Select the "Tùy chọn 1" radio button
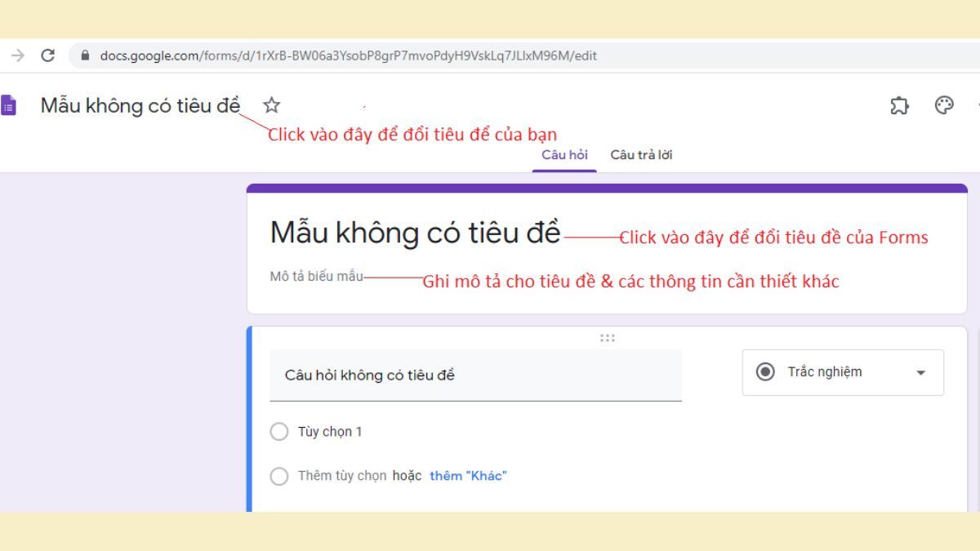This screenshot has height=551, width=980. coord(279,432)
